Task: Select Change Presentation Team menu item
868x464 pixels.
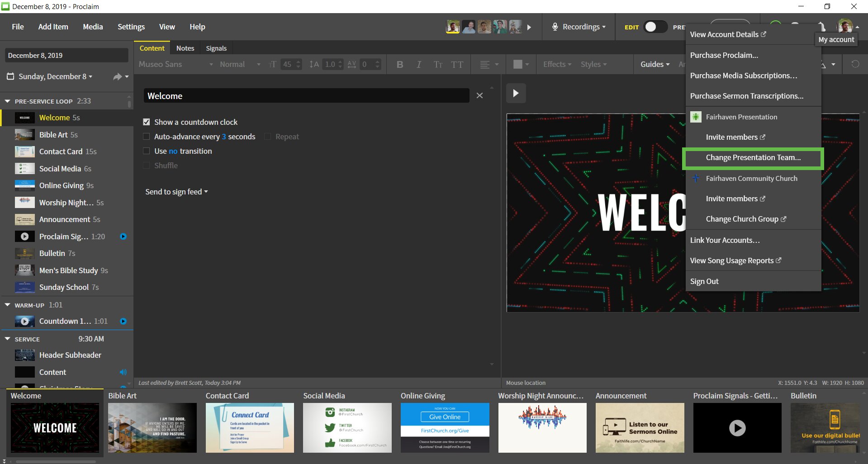Action: (753, 157)
